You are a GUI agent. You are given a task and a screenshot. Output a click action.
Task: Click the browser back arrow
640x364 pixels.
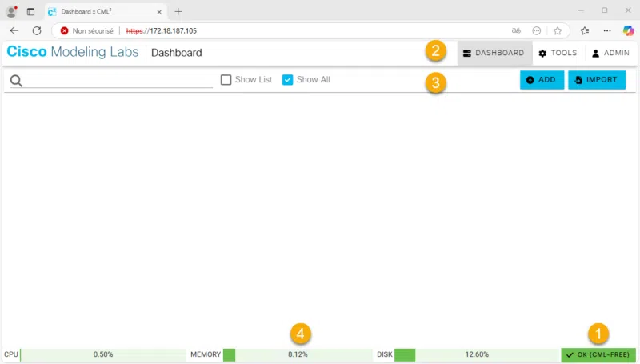tap(14, 30)
